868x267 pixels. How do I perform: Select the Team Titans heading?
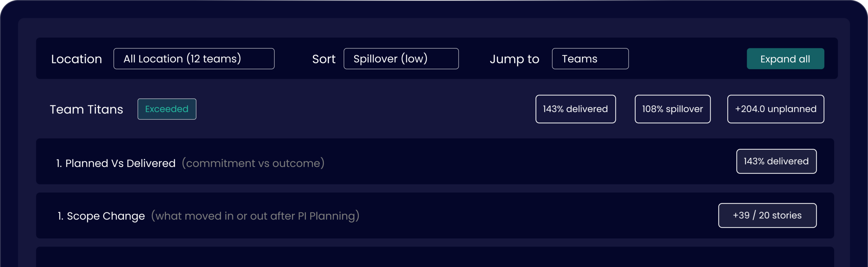[x=86, y=109]
